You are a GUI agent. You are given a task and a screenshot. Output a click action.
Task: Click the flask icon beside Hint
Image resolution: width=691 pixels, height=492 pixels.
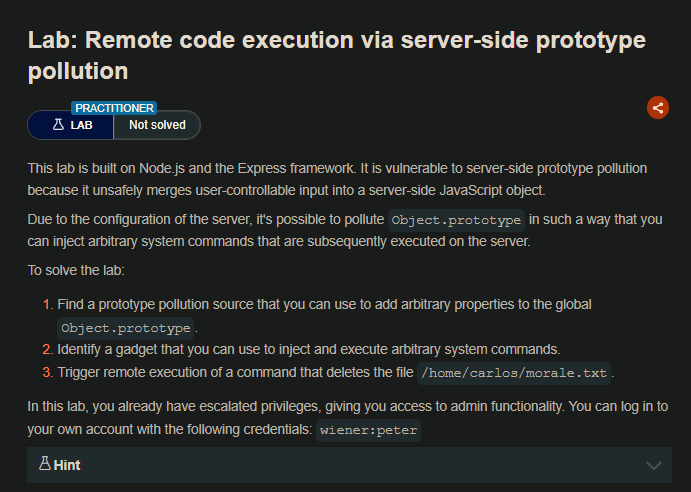tap(44, 465)
